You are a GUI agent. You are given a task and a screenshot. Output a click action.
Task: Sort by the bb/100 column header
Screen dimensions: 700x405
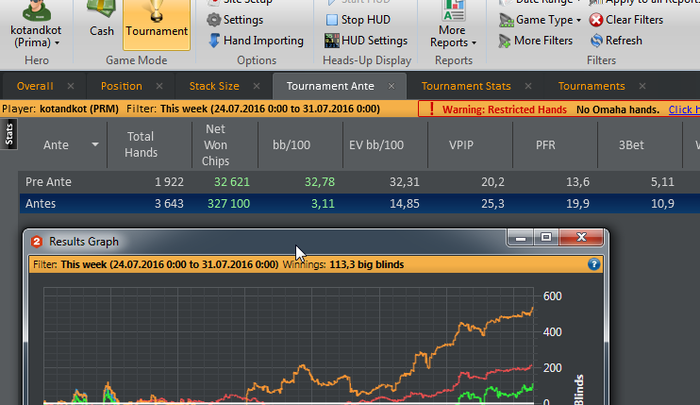(292, 145)
